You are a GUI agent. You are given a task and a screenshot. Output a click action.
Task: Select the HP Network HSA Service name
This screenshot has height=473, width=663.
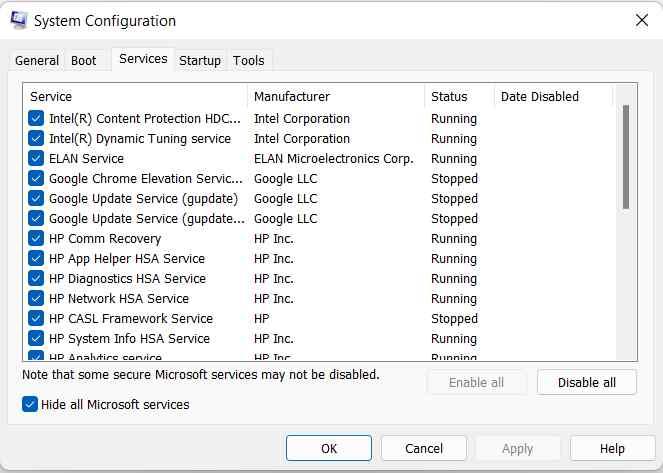tap(119, 298)
